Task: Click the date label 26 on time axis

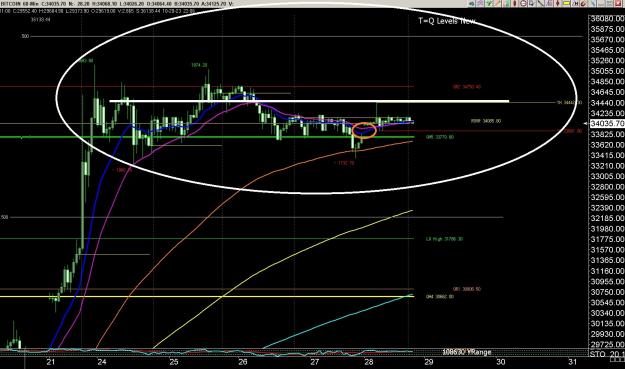Action: (243, 362)
